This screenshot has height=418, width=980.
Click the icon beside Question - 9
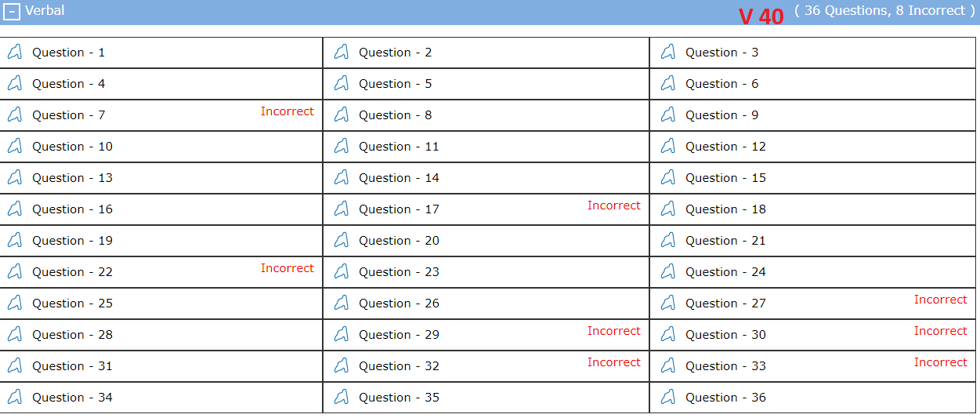[667, 115]
